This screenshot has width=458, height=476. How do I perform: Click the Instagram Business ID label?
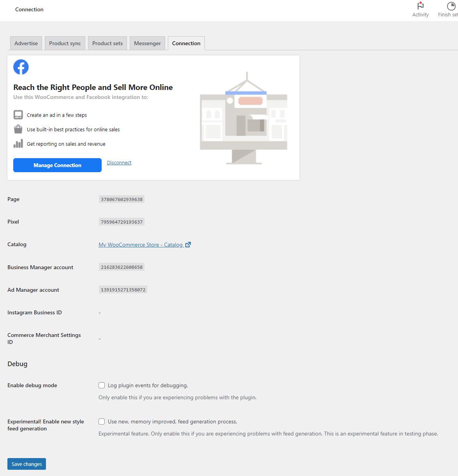pos(35,312)
